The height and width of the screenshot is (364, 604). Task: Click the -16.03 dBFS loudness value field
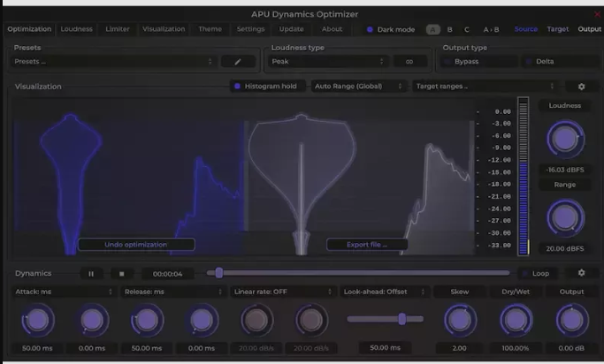(565, 170)
